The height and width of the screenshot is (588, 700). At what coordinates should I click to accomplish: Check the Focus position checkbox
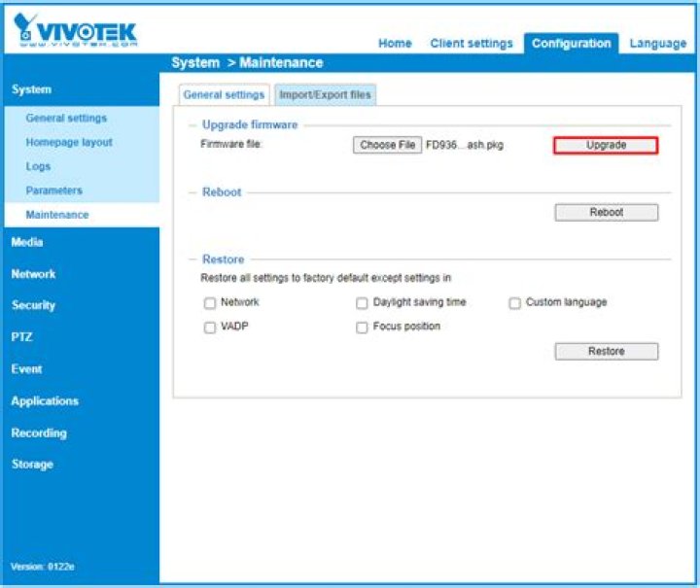pyautogui.click(x=362, y=328)
